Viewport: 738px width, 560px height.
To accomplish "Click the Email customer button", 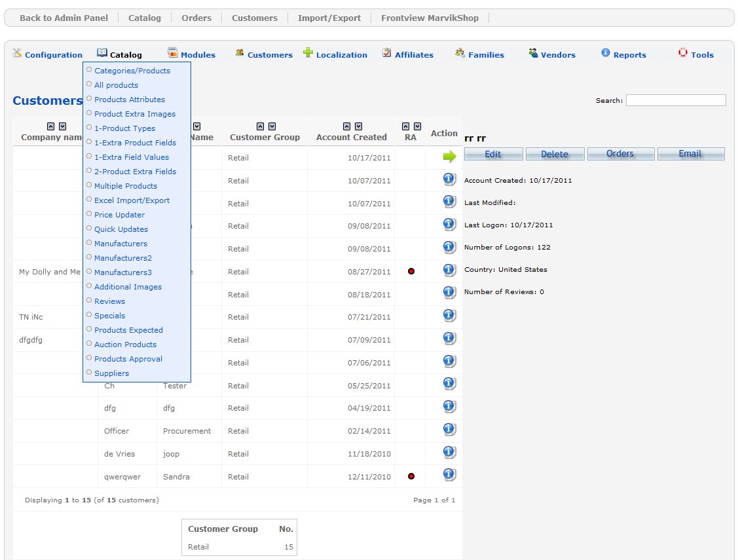I will pos(690,154).
